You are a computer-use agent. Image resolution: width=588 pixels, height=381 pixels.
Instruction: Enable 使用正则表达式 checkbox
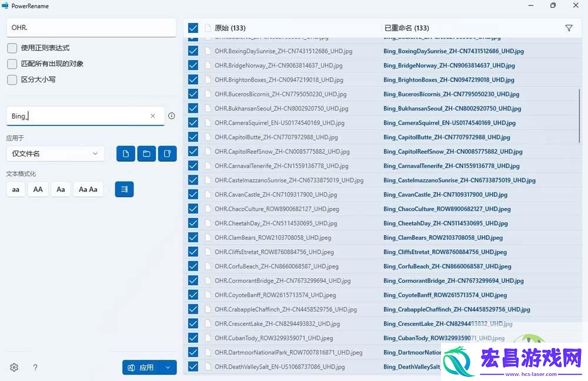(x=12, y=48)
